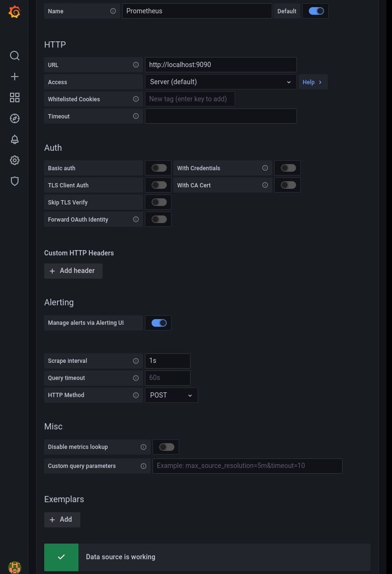Open Explore via the compass icon
The image size is (392, 574).
(14, 118)
